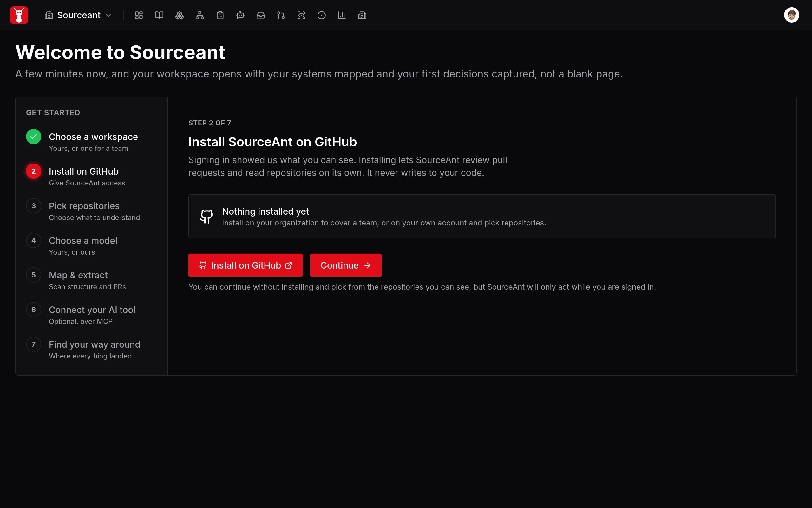Click the red Install on GitHub button
The width and height of the screenshot is (812, 508).
point(245,265)
